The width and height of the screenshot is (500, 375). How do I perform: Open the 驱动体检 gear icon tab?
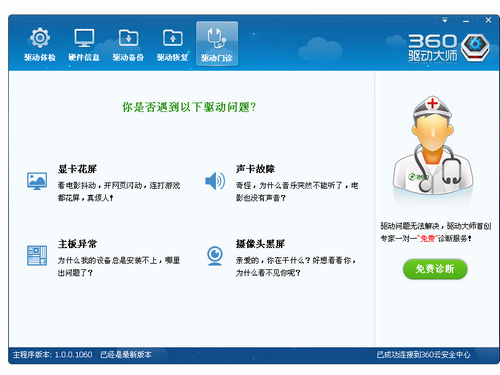[x=40, y=44]
